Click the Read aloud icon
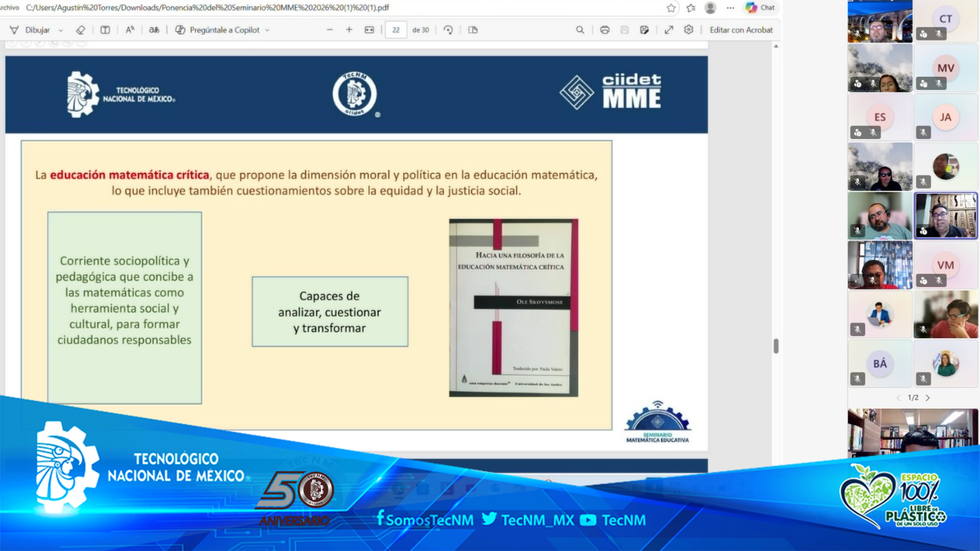 click(130, 30)
